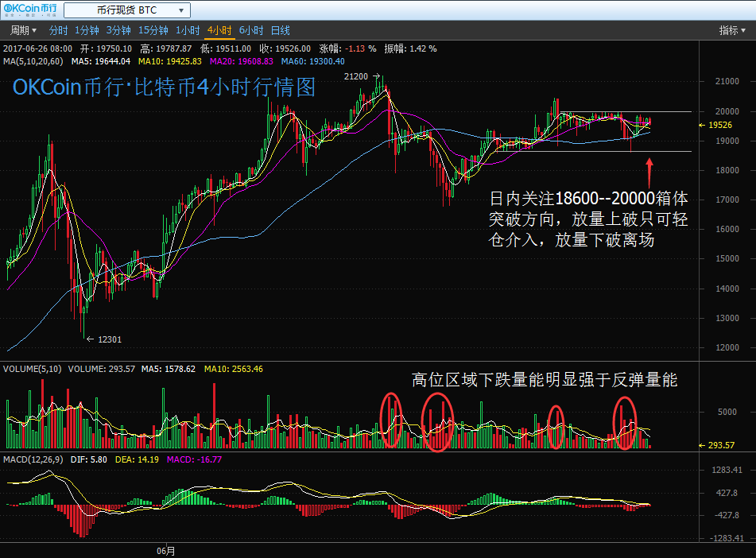Open the 指标 indicators dropdown
Viewport: 756px width, 558px height.
tap(731, 31)
